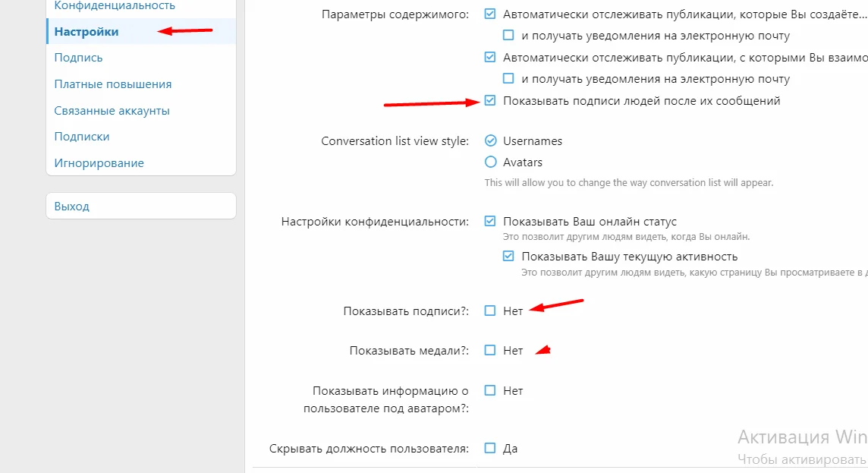Viewport: 868px width, 473px height.
Task: Check Да for Скрывать должность пользователя
Action: (490, 448)
